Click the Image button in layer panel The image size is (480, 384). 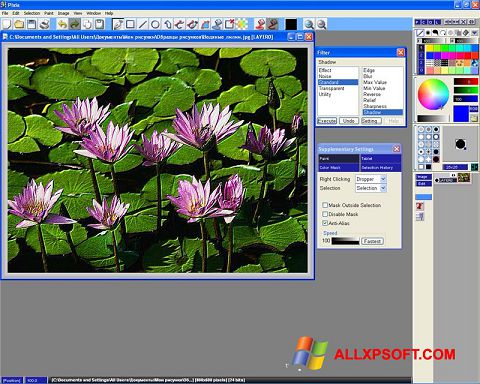click(x=423, y=177)
